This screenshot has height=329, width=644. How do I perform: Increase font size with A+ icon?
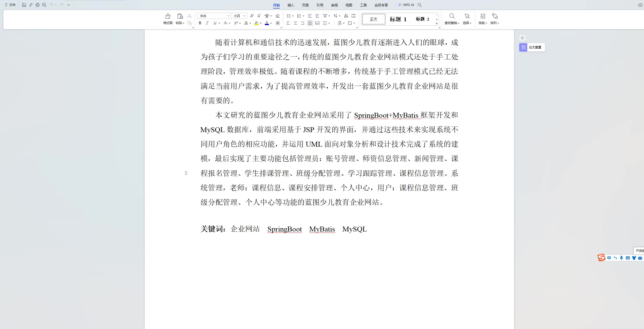[x=252, y=16]
